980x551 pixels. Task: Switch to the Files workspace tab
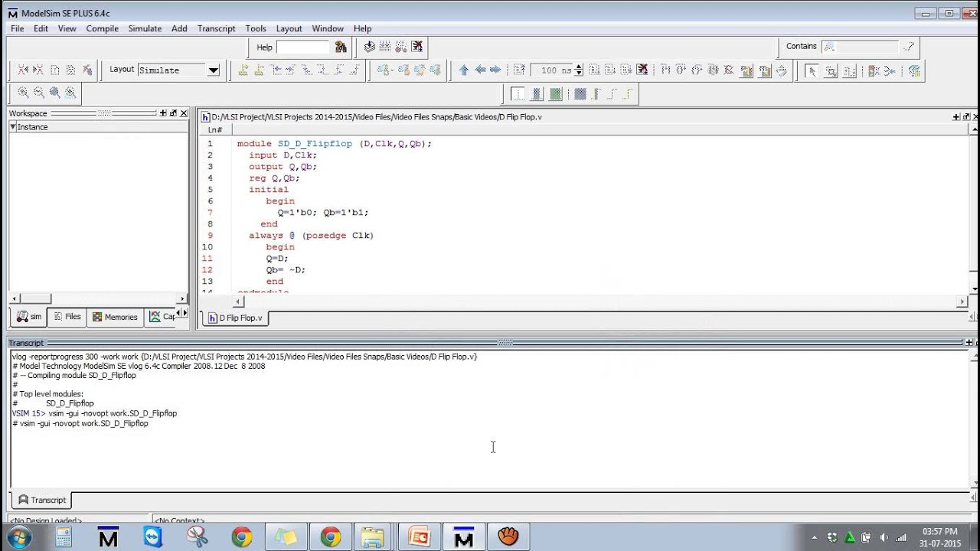(x=67, y=317)
